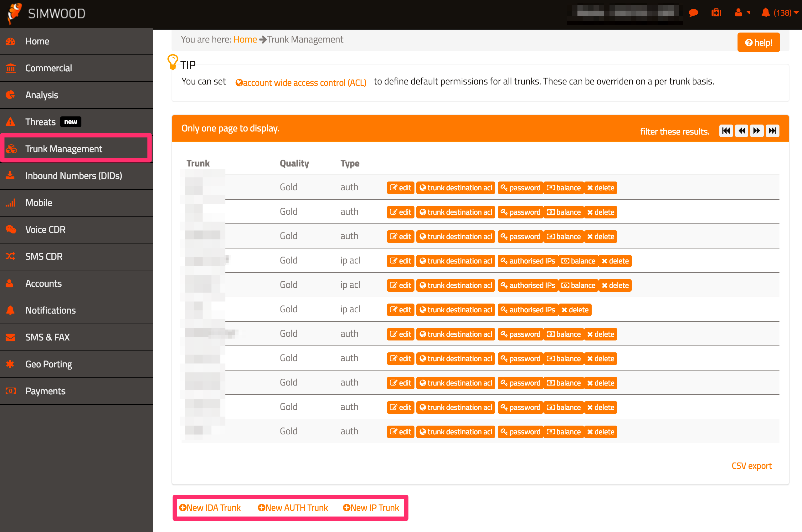
Task: Click CSV export link
Action: coord(751,466)
